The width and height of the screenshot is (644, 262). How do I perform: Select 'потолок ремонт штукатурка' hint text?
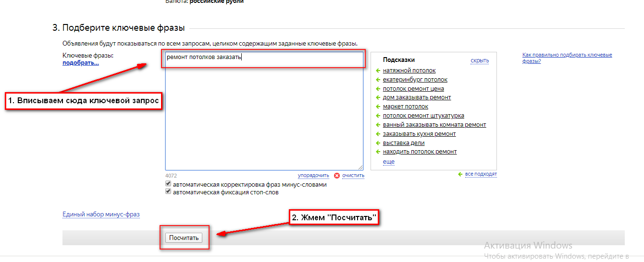coord(423,116)
